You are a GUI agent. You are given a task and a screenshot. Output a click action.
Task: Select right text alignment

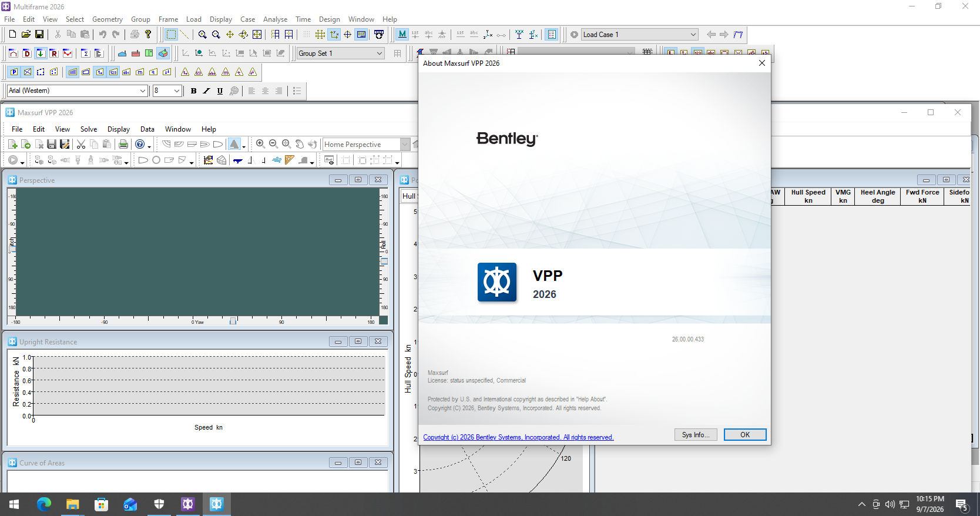(x=278, y=91)
